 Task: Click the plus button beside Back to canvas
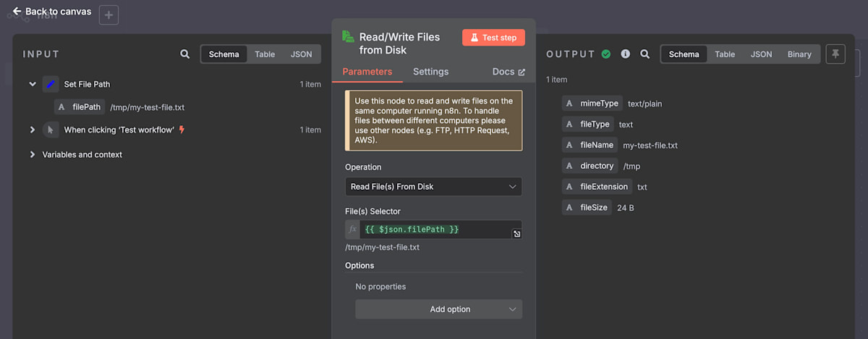tap(109, 14)
